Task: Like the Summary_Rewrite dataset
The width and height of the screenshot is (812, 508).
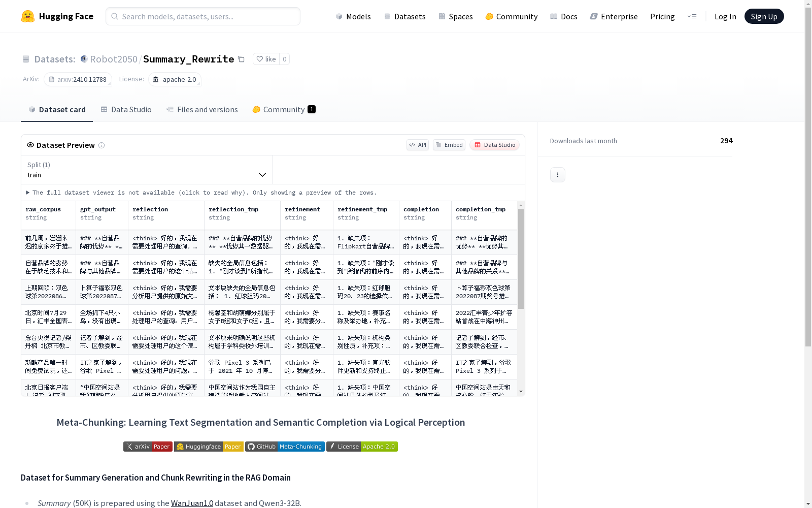Action: click(x=266, y=59)
